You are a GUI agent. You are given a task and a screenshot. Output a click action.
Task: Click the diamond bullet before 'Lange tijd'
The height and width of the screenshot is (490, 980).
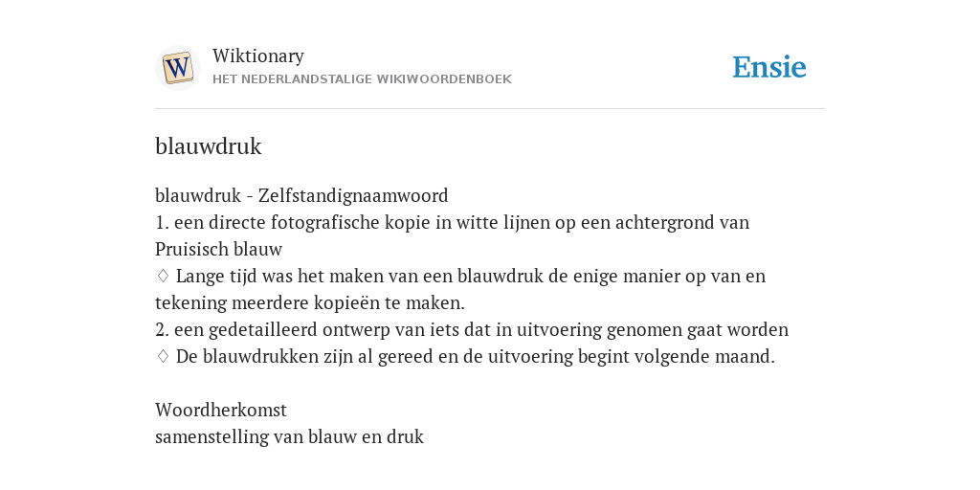click(163, 276)
